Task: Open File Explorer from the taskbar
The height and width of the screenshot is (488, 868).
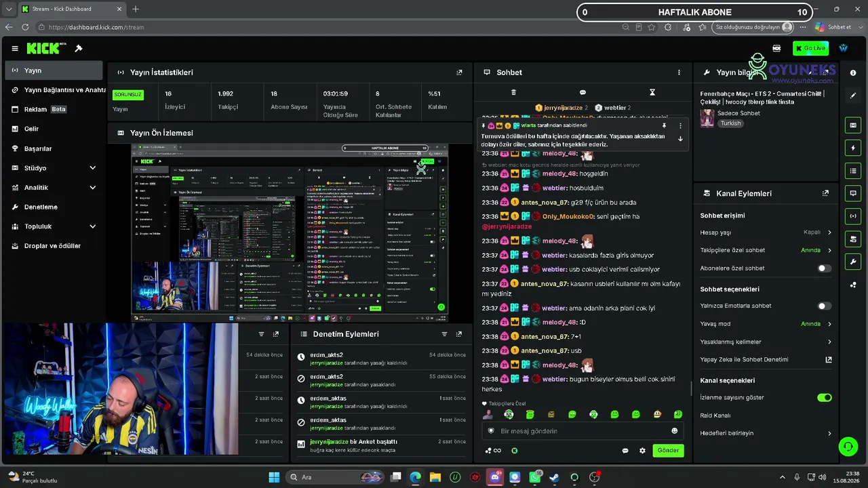Action: [x=435, y=477]
